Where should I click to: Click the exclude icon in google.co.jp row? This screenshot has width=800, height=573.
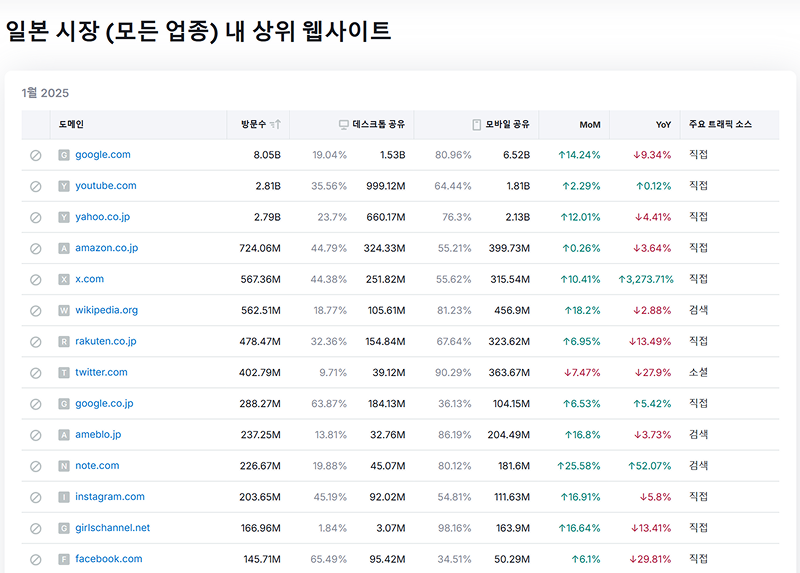point(35,404)
